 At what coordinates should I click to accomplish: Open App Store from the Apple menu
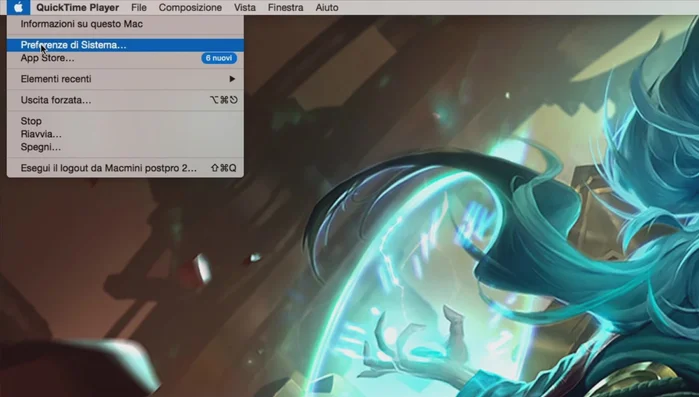125,58
